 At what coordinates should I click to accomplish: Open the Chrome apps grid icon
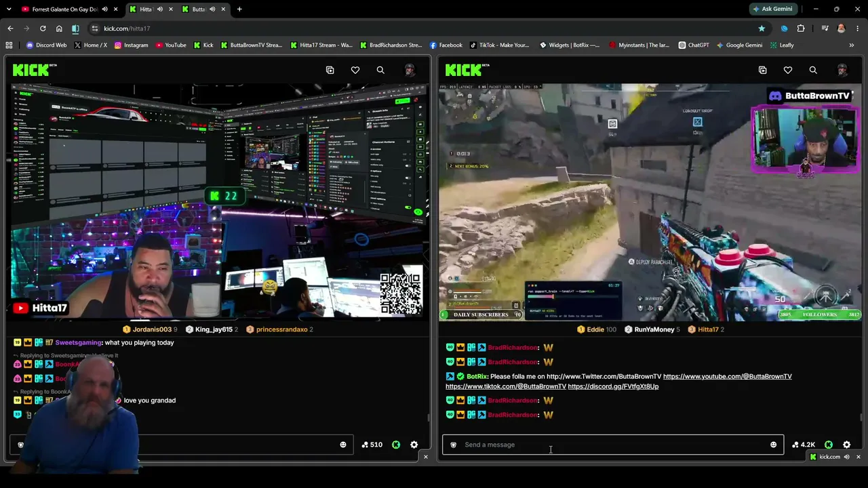pos(9,45)
